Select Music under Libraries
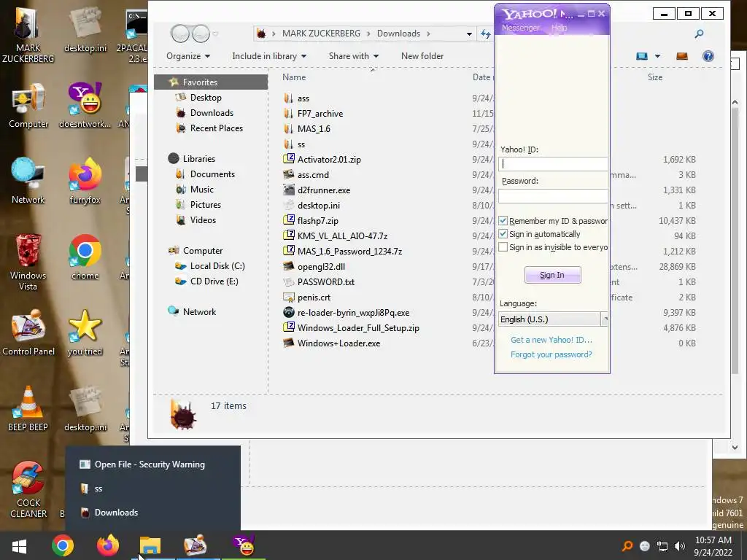747x560 pixels. [201, 190]
